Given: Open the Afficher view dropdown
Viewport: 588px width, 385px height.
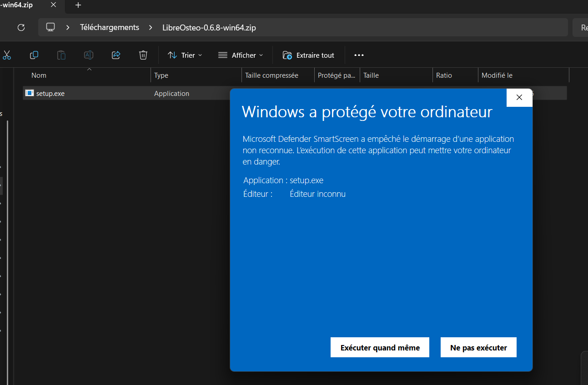Looking at the screenshot, I should (241, 55).
